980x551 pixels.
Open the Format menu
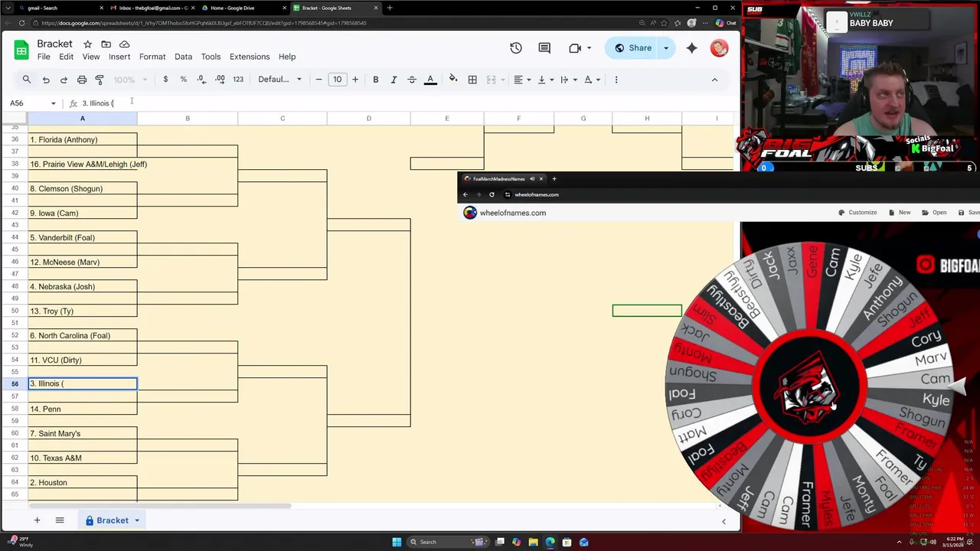click(152, 57)
